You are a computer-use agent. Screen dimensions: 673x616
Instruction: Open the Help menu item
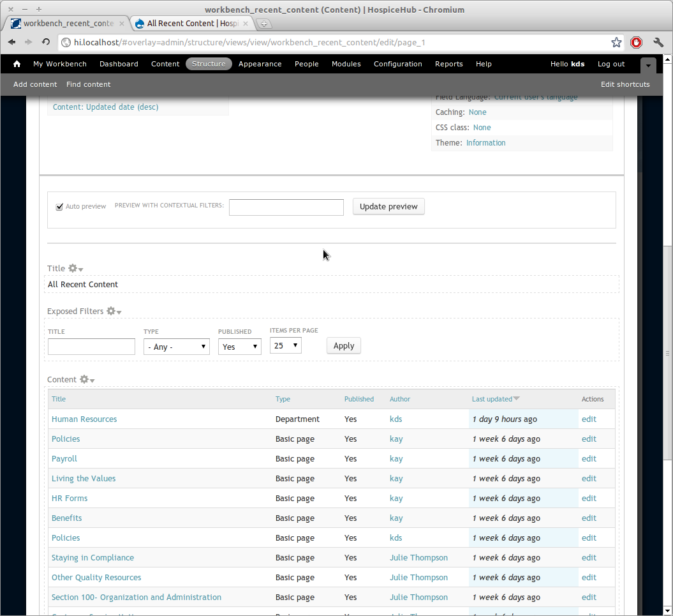[x=484, y=64]
